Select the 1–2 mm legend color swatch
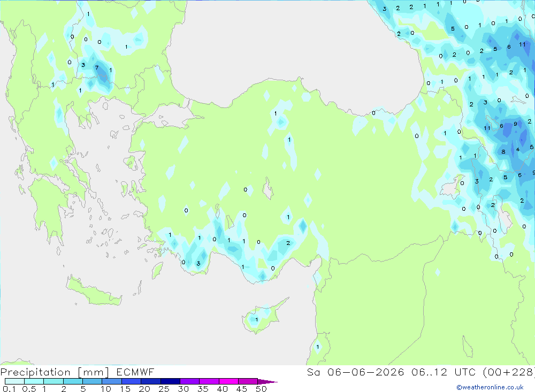 point(53,381)
